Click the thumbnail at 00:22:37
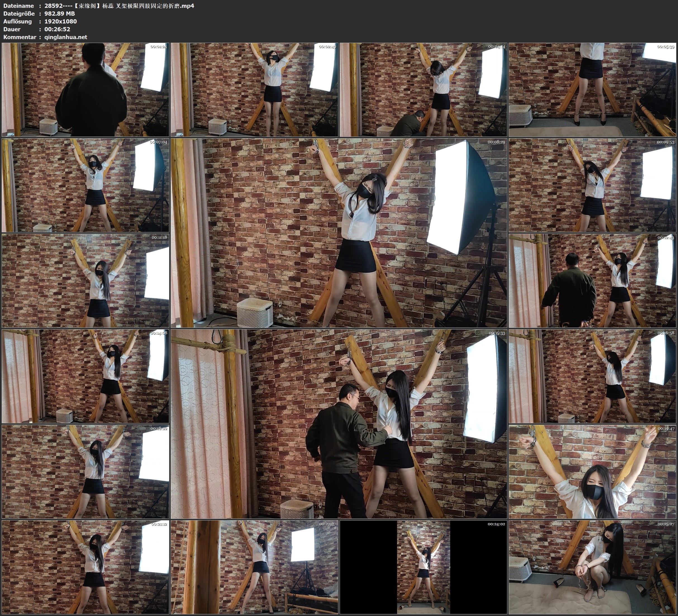Screen dimensions: 678x616 pos(254,567)
